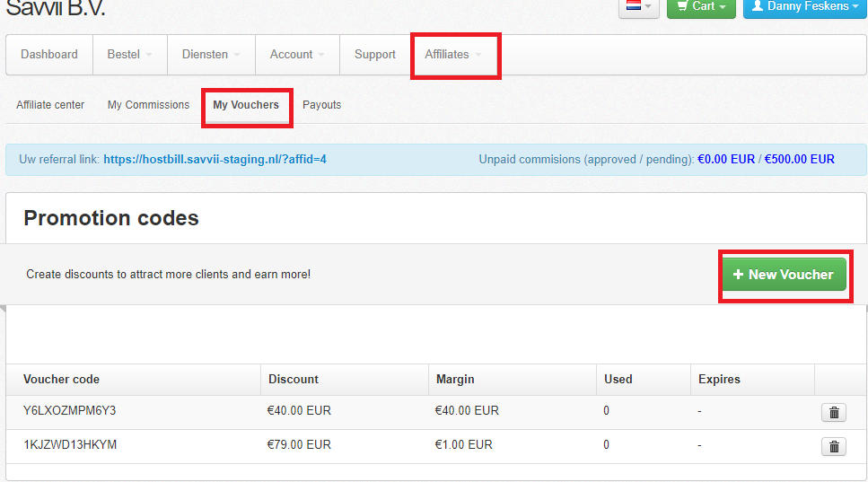
Task: Expand the Bestel dropdown menu
Action: (130, 54)
